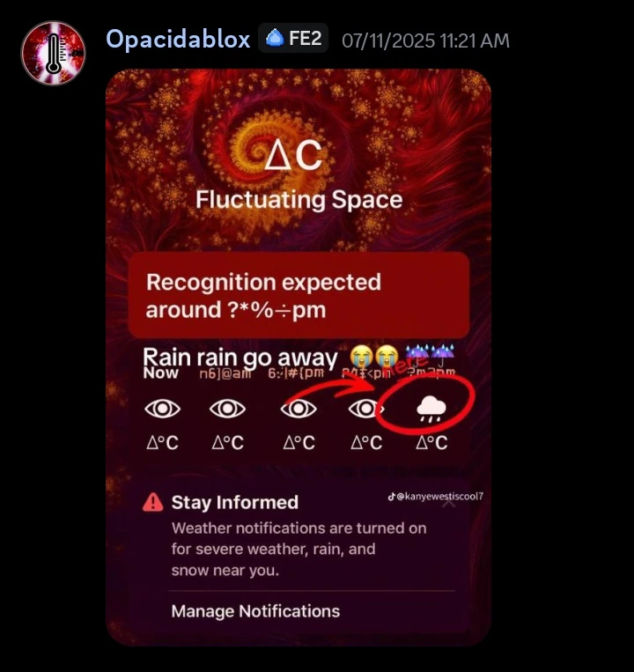634x672 pixels.
Task: Click the large ΔC temperature heading
Action: 292,155
